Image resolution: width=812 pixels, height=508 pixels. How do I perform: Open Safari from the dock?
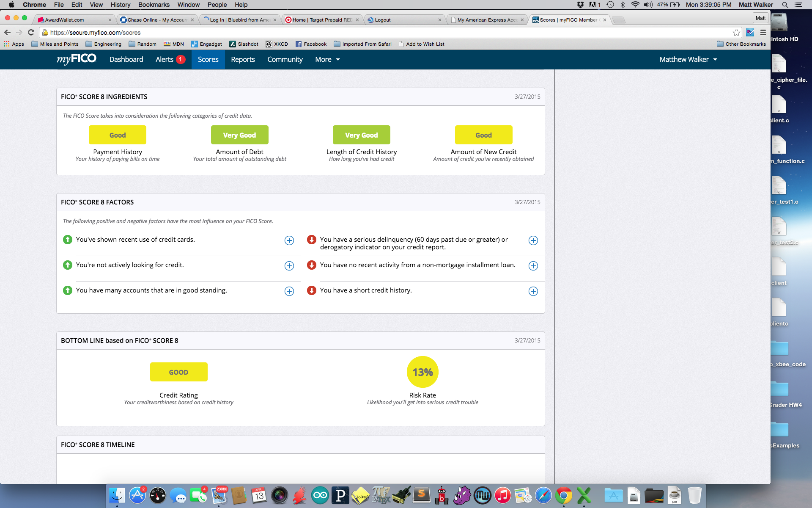(543, 495)
